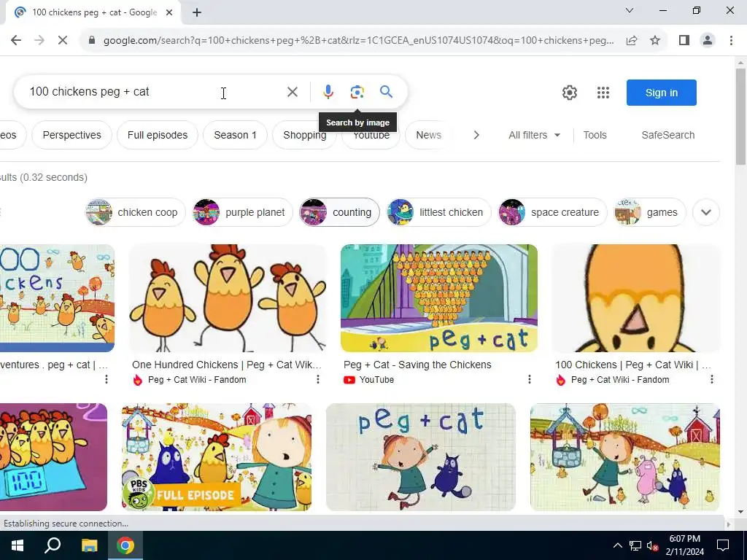
Task: Click the address bar URL
Action: click(x=358, y=41)
